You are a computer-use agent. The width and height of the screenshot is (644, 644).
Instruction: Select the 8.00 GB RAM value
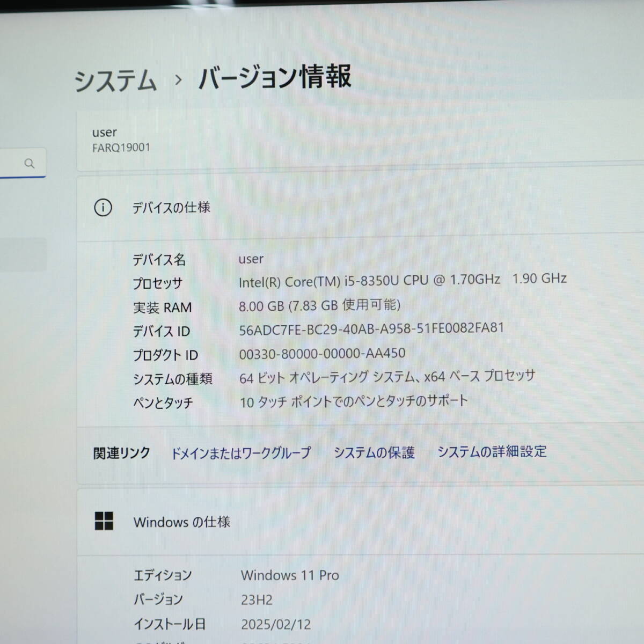(x=319, y=305)
